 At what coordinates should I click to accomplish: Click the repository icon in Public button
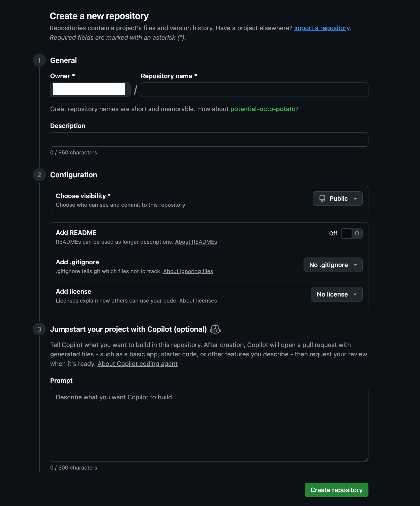coord(322,198)
